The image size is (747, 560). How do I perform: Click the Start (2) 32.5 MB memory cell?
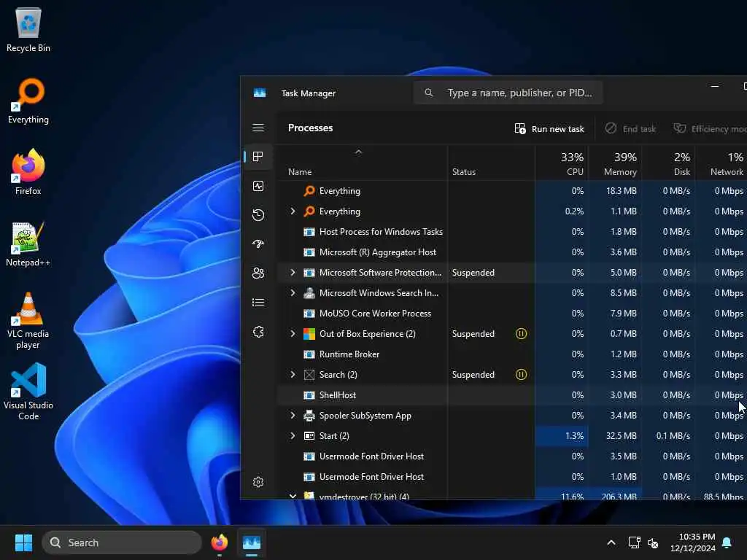[615, 436]
